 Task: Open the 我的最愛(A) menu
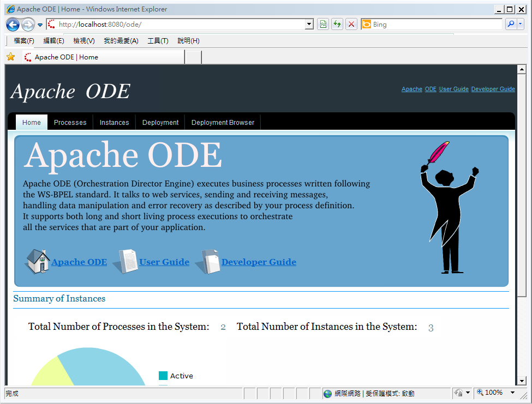tap(121, 41)
